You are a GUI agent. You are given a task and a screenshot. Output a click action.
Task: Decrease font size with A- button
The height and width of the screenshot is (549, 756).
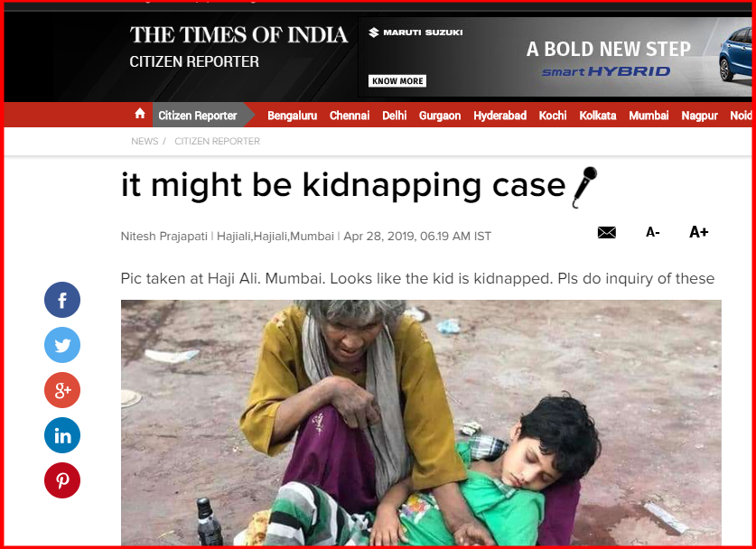click(652, 232)
